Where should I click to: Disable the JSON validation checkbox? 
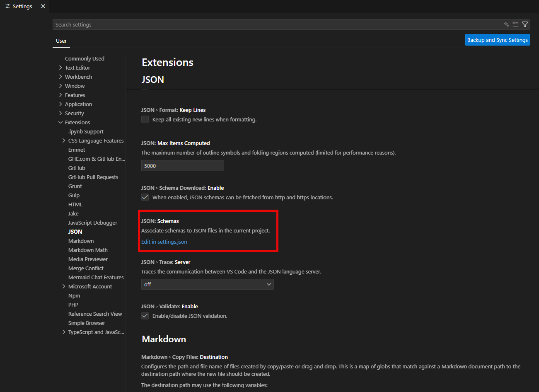tap(145, 316)
